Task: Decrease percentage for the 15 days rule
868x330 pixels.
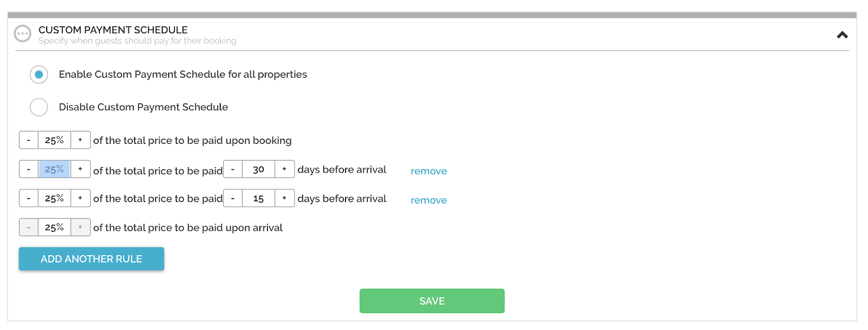Action: click(29, 199)
